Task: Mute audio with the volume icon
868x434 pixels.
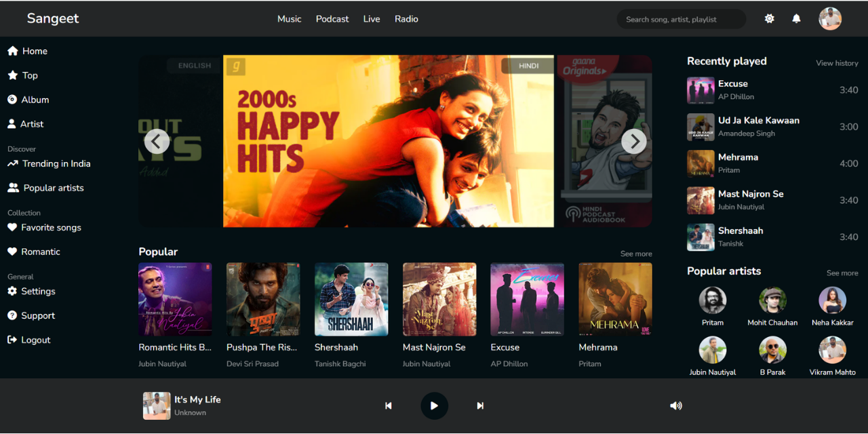Action: [x=676, y=406]
